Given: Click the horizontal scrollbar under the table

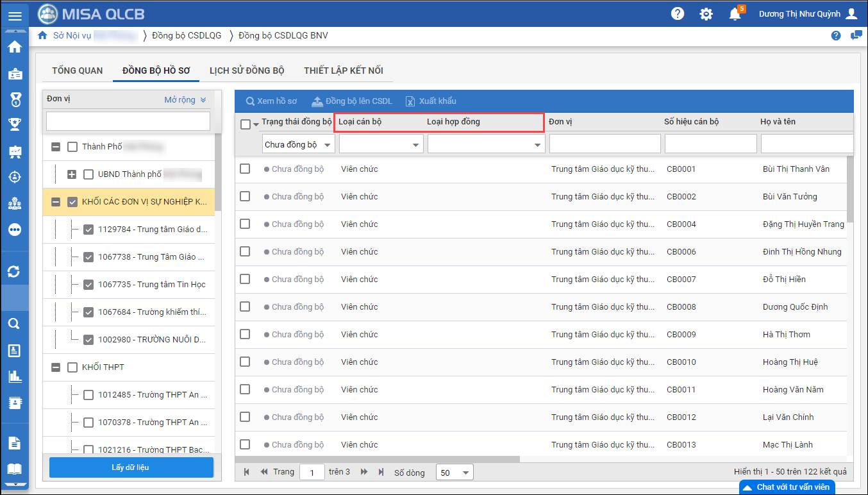Looking at the screenshot, I should [378, 459].
